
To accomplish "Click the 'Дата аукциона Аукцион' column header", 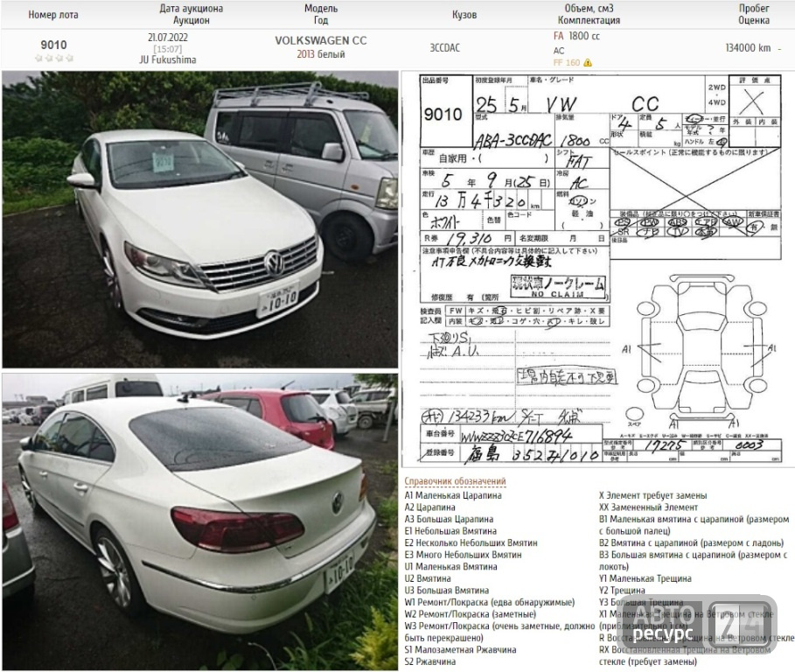I will [192, 14].
